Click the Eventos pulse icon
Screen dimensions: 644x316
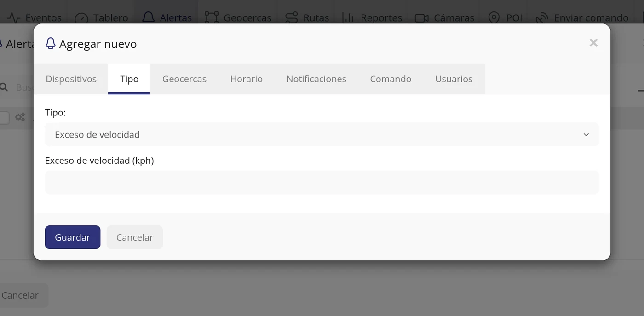[14, 18]
